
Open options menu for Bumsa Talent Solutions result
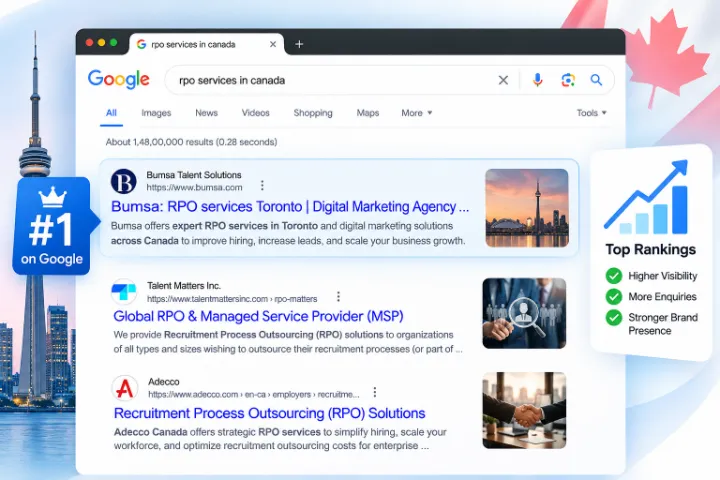(x=262, y=185)
